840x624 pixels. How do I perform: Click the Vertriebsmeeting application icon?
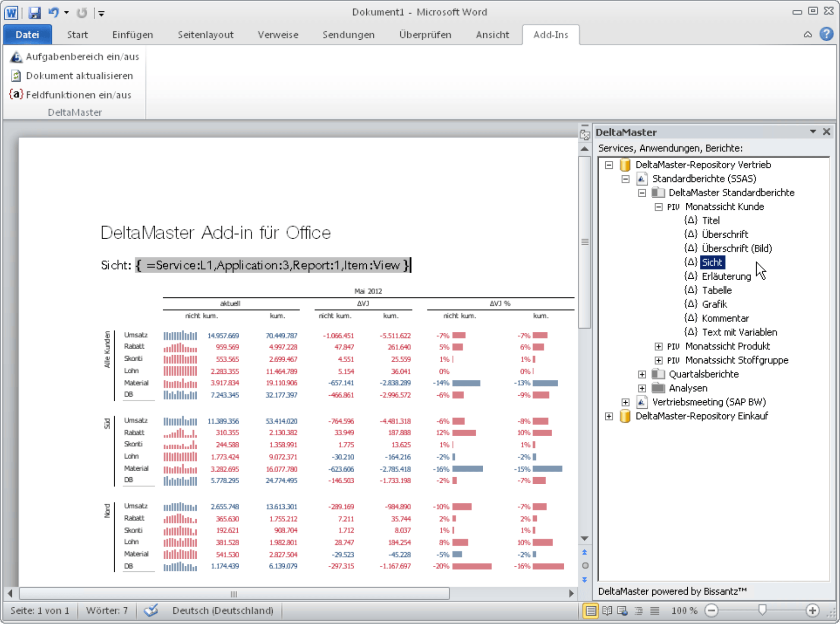[642, 402]
